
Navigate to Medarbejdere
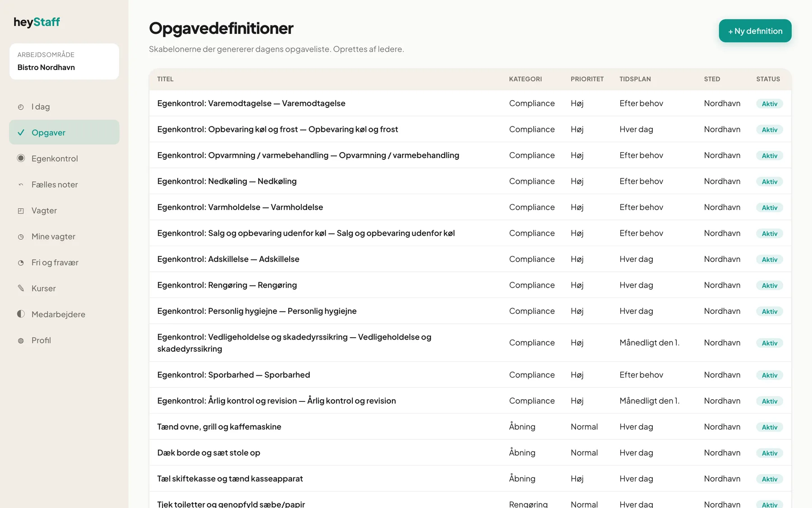64,314
